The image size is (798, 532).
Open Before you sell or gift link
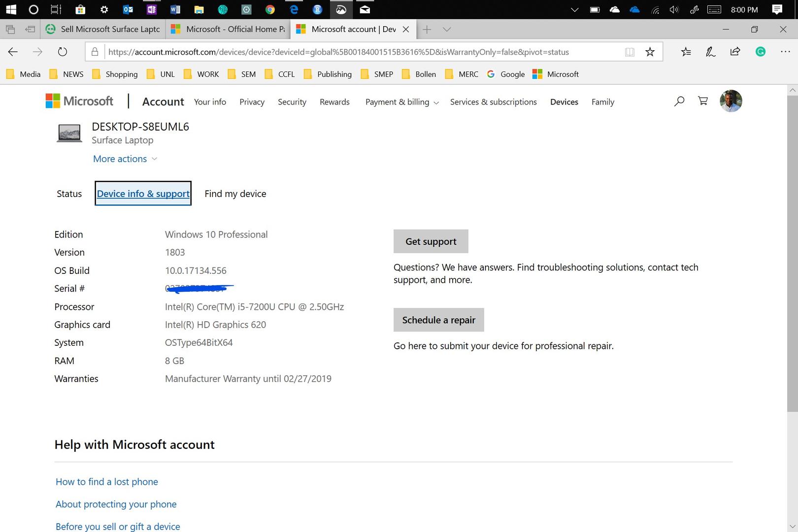(118, 527)
